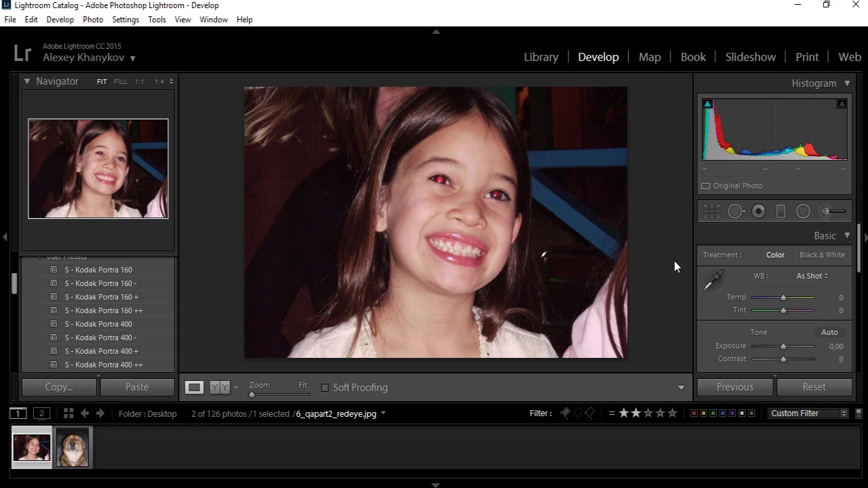Click the Copy... settings button
The height and width of the screenshot is (488, 868).
click(59, 387)
